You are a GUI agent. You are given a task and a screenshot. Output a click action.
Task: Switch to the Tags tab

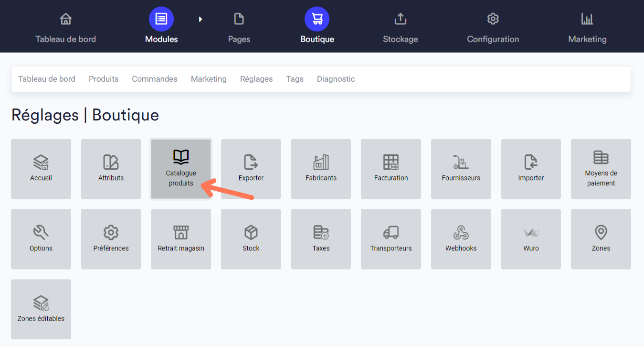pyautogui.click(x=295, y=79)
